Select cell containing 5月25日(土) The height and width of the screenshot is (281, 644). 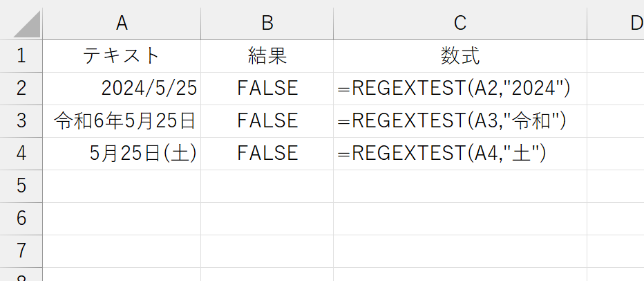[x=122, y=154]
